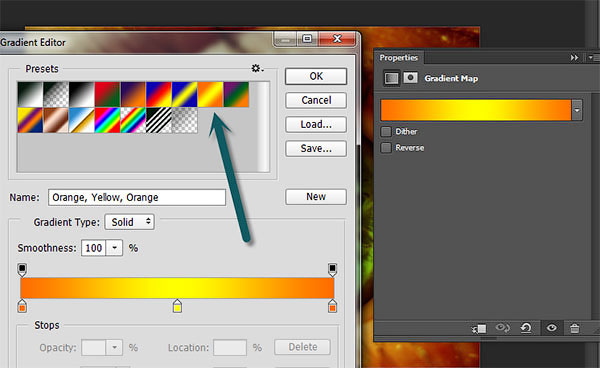Select the black-to-white first preset swatch
The image size is (600, 368).
30,94
